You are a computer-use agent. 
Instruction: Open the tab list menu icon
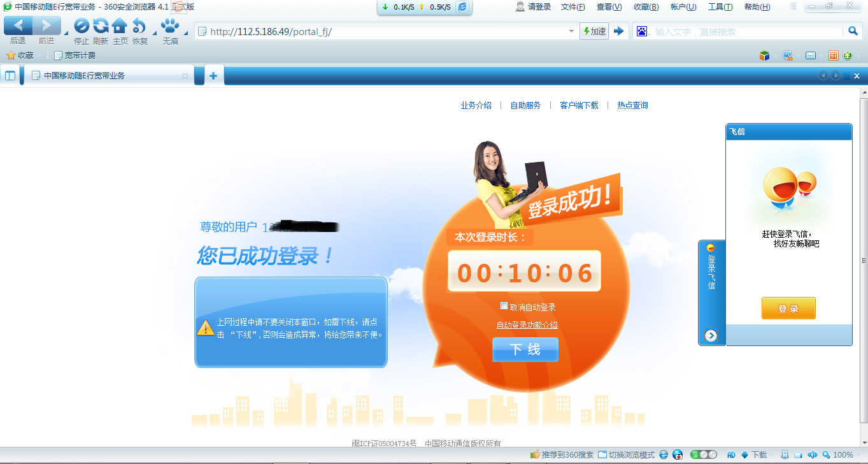(846, 76)
